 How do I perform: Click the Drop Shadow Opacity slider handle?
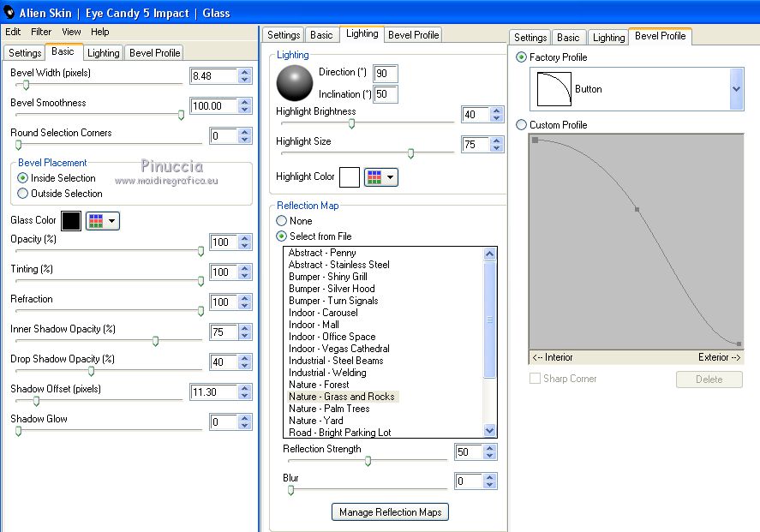coord(91,371)
